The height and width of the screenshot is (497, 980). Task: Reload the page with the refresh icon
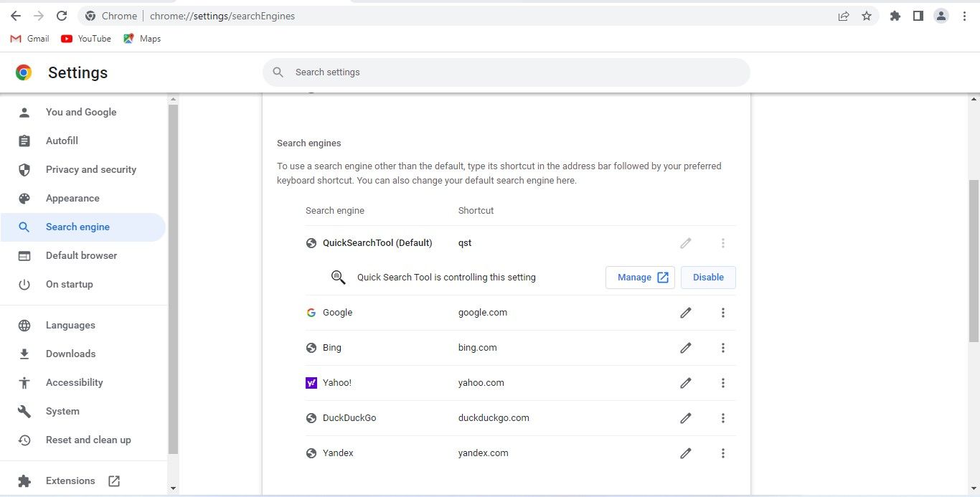[x=62, y=16]
